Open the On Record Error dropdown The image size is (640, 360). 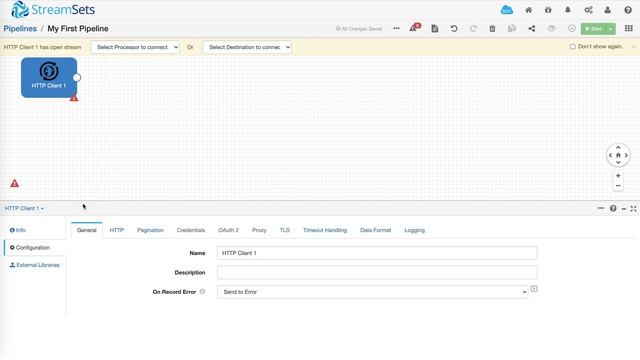click(x=373, y=292)
